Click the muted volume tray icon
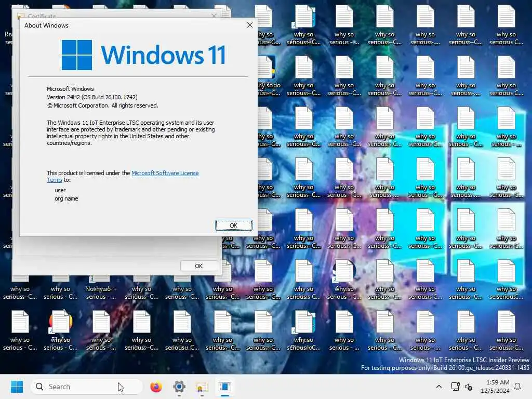 [x=469, y=387]
